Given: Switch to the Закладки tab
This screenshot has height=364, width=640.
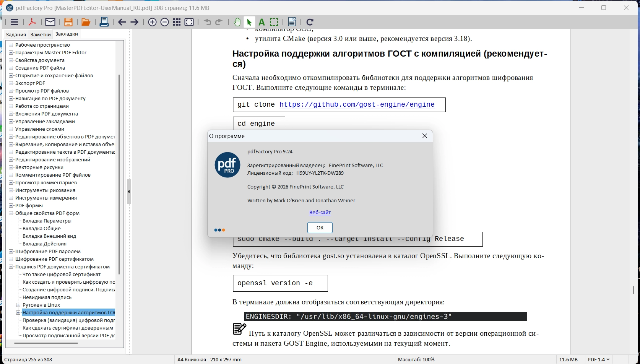Looking at the screenshot, I should point(67,34).
